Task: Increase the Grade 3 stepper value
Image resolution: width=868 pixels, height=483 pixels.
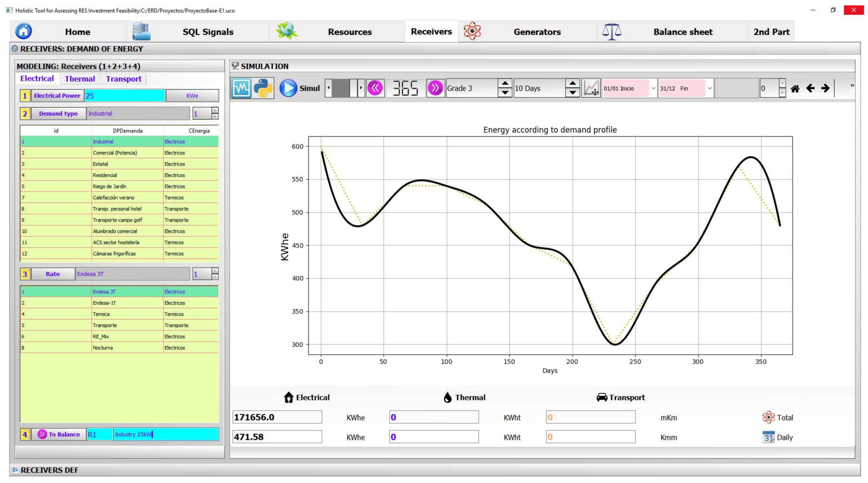Action: pos(505,84)
